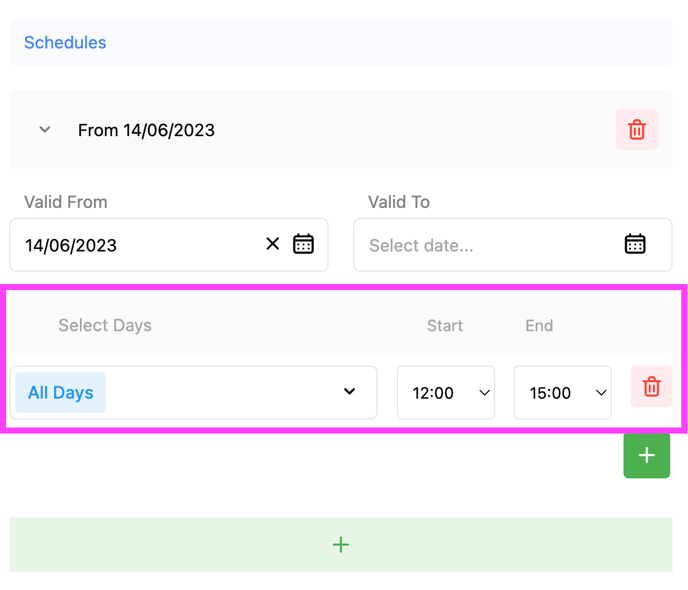Click the Start column header
The height and width of the screenshot is (590, 688).
pyautogui.click(x=445, y=326)
